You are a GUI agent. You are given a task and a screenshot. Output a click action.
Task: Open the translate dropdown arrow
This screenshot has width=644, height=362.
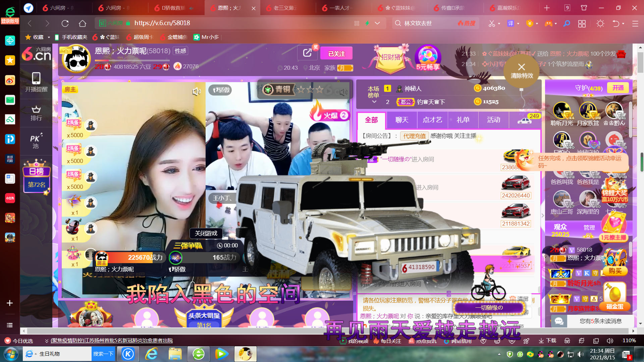point(518,23)
